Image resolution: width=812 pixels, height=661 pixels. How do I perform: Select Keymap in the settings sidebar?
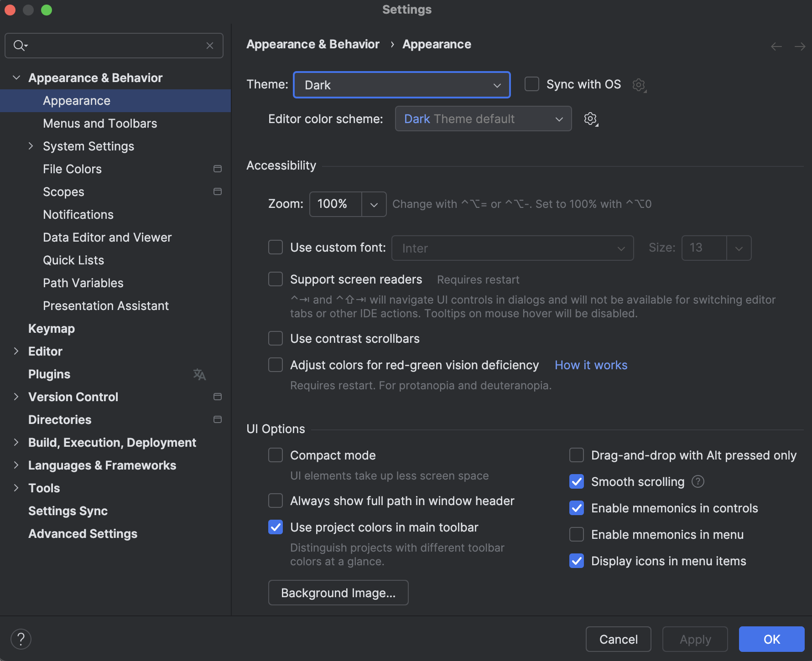pyautogui.click(x=51, y=328)
